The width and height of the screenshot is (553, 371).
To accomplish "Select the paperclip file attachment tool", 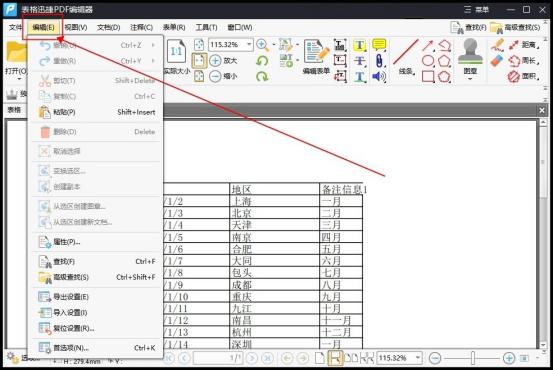I will point(379,61).
